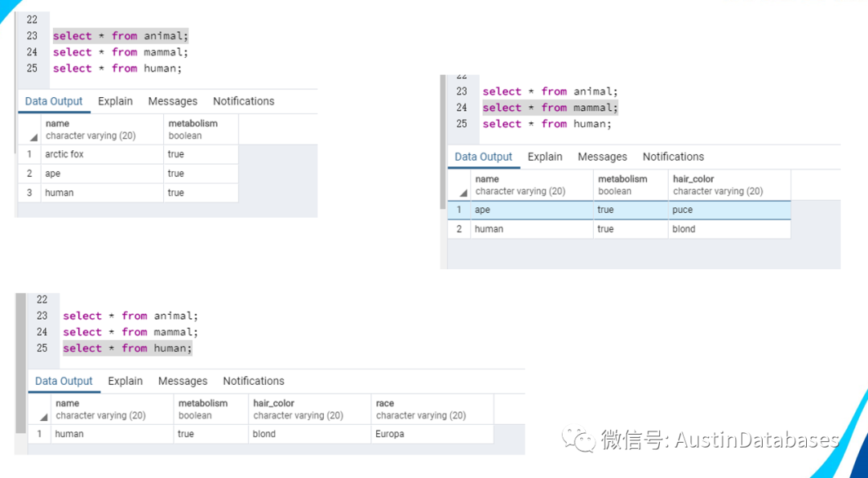
Task: Select the Data Output tab above the Europa result
Action: 64,381
